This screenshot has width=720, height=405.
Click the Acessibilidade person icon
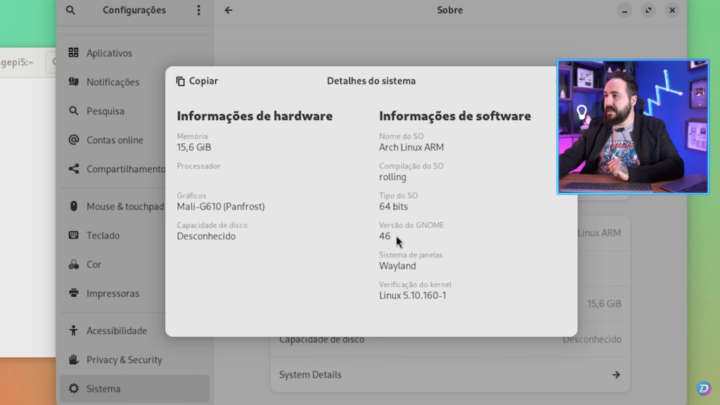coord(73,331)
